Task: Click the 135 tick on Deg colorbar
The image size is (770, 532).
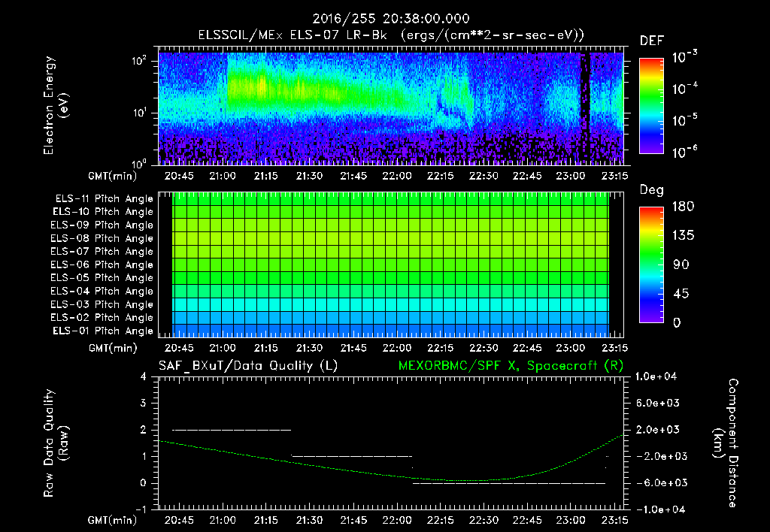Action: pos(683,235)
